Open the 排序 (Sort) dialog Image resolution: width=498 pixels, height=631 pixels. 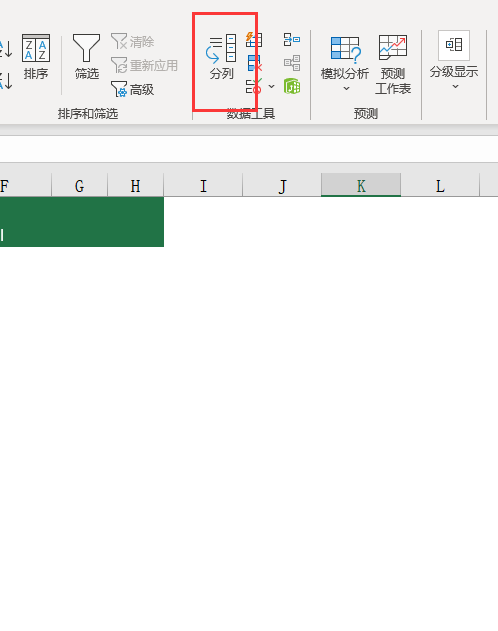tap(36, 57)
